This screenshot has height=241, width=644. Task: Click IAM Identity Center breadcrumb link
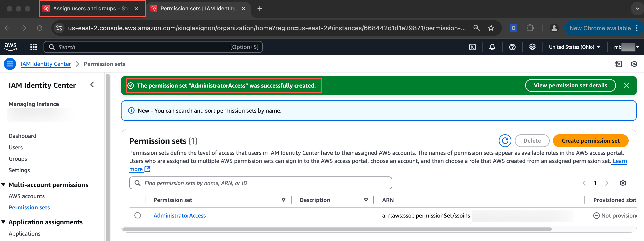[46, 64]
